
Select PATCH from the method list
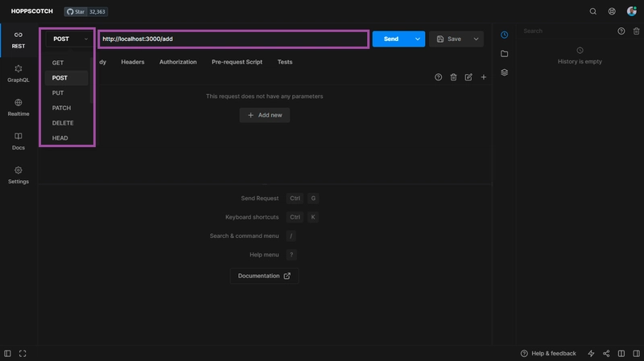coord(67,108)
